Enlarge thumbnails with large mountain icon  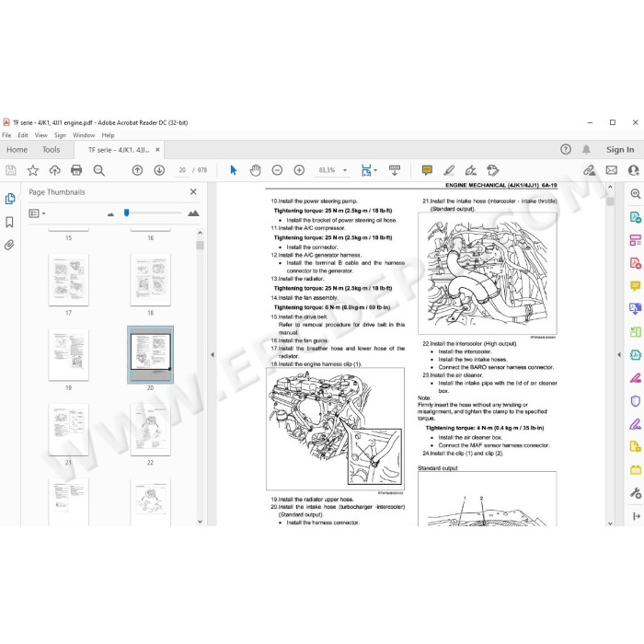coord(193,213)
